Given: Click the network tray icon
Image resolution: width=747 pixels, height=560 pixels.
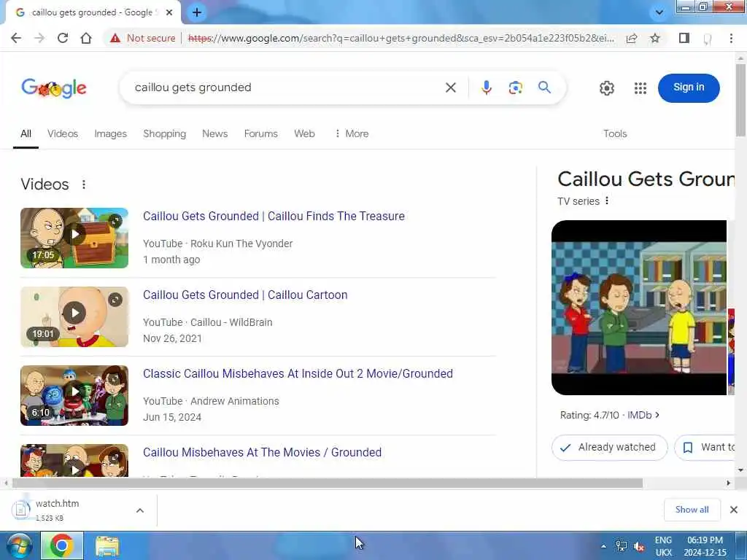Looking at the screenshot, I should (622, 546).
